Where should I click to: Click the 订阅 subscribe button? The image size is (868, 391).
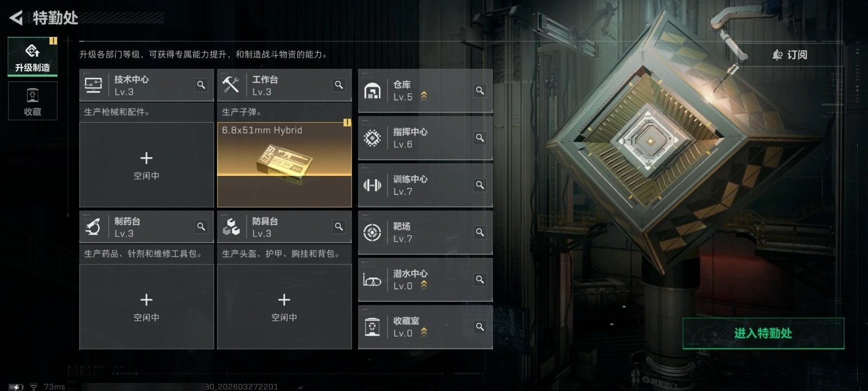tap(790, 55)
